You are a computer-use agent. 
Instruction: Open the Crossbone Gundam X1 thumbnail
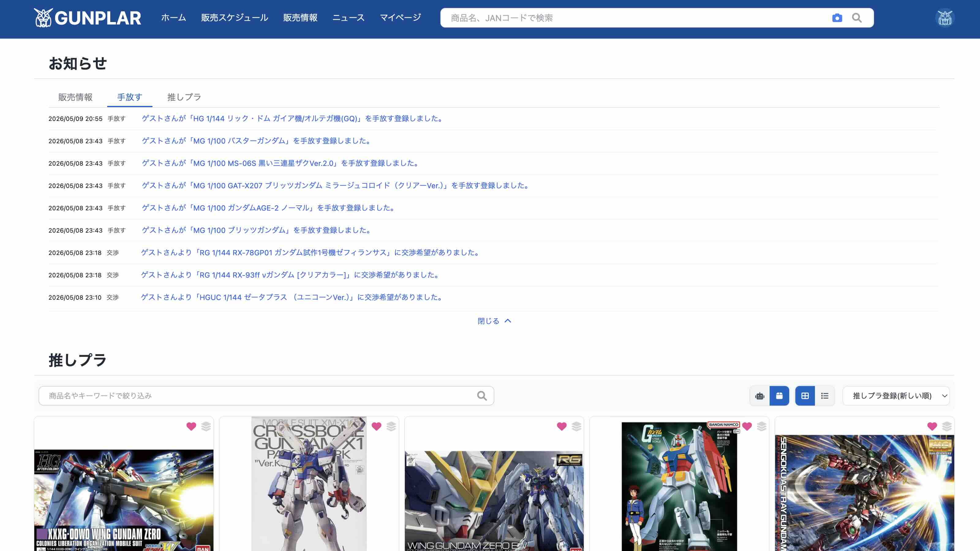tap(309, 484)
